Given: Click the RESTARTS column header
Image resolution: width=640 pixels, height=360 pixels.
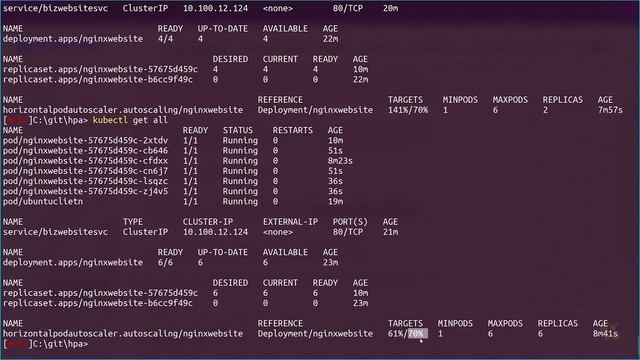Looking at the screenshot, I should (x=293, y=130).
